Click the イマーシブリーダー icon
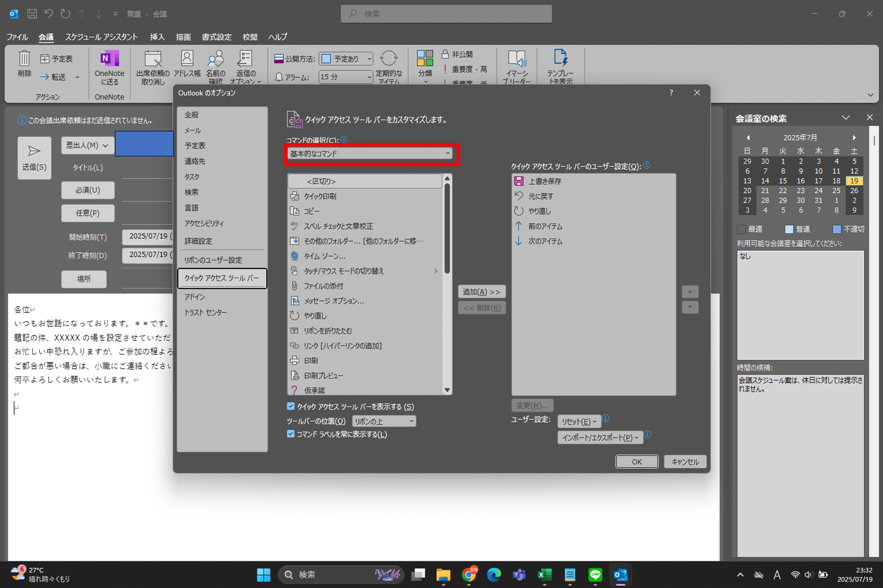This screenshot has width=883, height=588. 517,59
